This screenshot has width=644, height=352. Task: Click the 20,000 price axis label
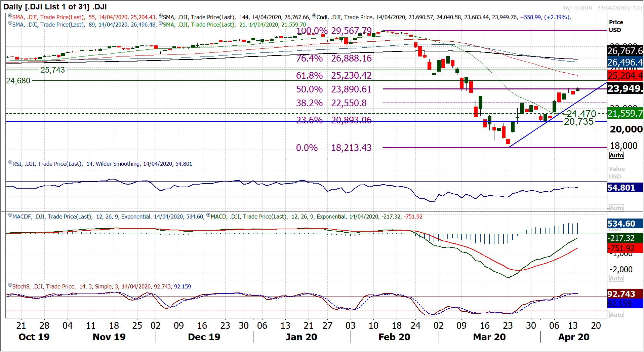click(x=626, y=129)
